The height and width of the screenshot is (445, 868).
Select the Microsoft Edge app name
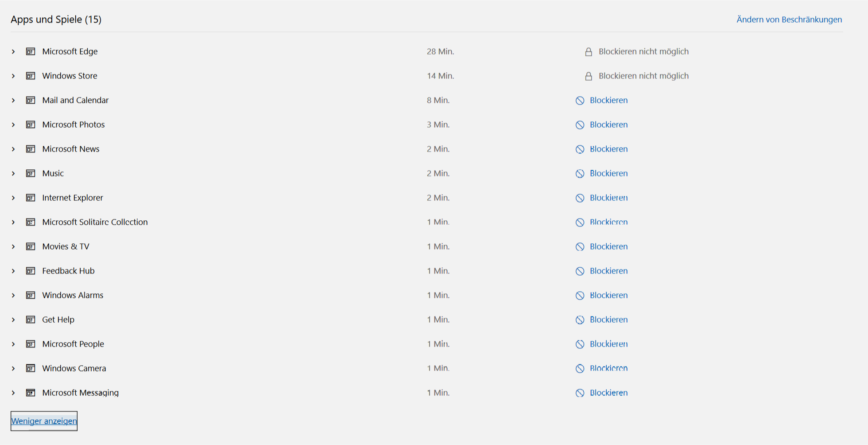click(x=70, y=51)
